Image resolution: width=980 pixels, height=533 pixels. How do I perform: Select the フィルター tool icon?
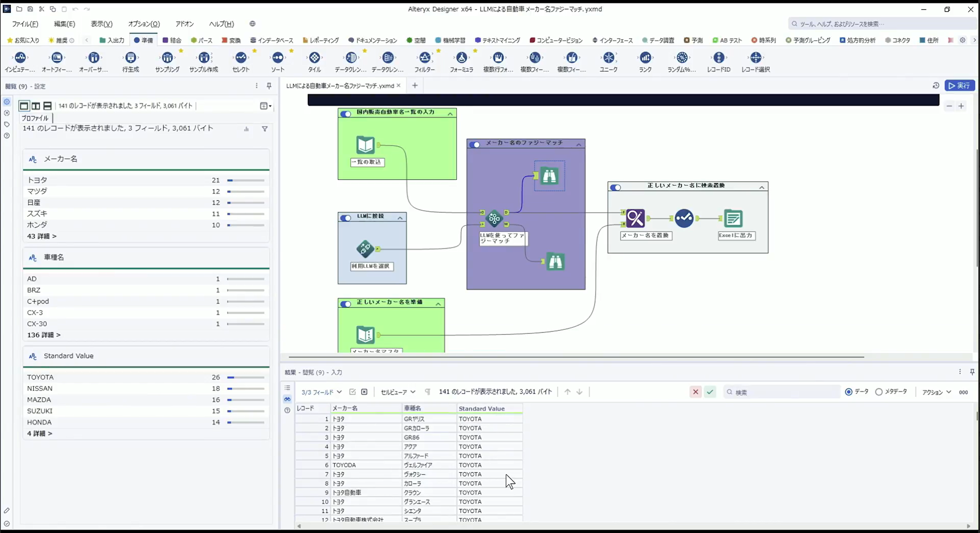click(425, 58)
